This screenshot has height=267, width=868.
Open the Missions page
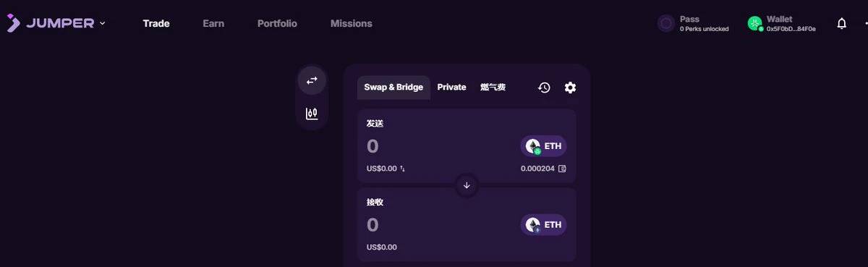[352, 23]
